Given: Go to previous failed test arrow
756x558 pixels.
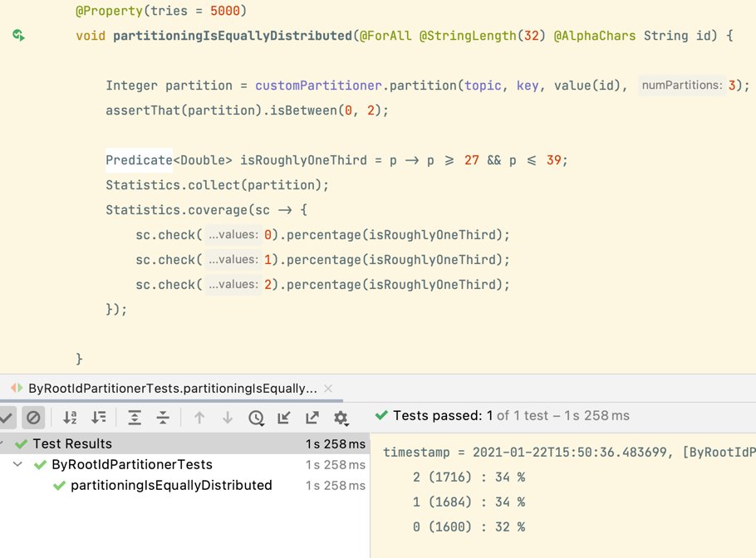Looking at the screenshot, I should coord(199,418).
